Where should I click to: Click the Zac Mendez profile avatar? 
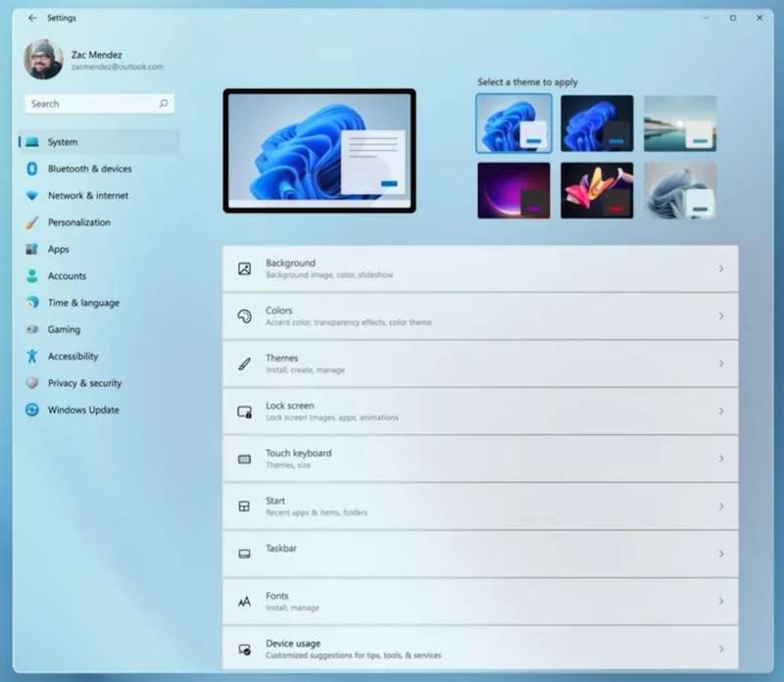click(43, 60)
